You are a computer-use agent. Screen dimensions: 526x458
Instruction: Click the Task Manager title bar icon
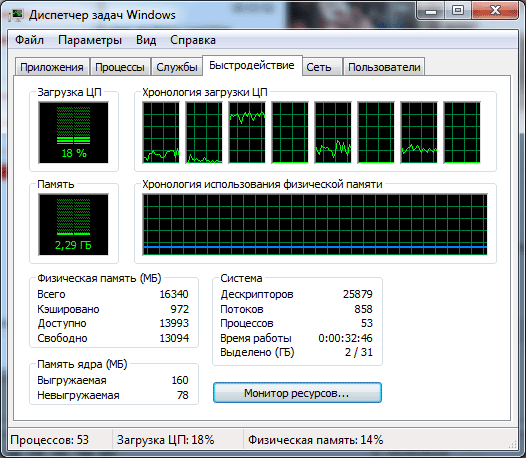[x=16, y=15]
